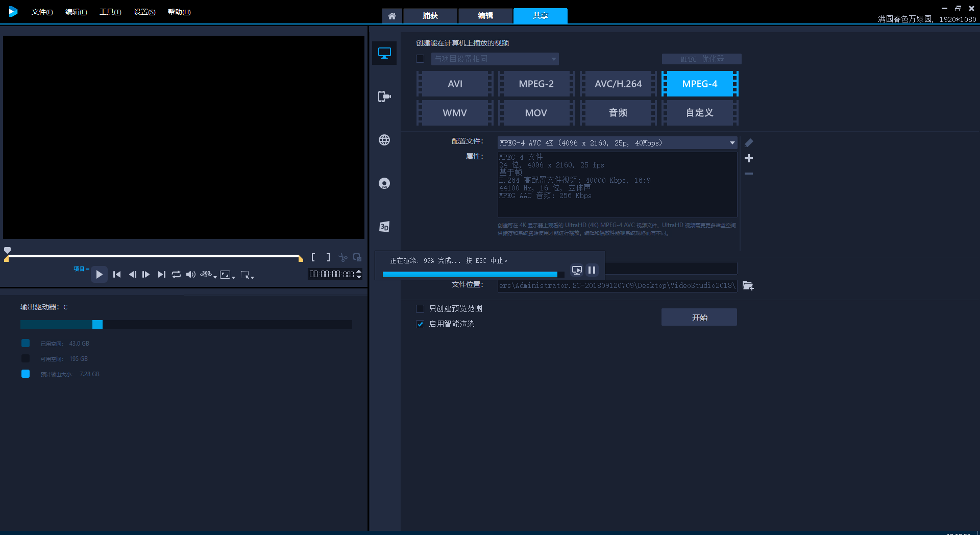Select the Web upload category icon
The image size is (980, 535).
384,140
